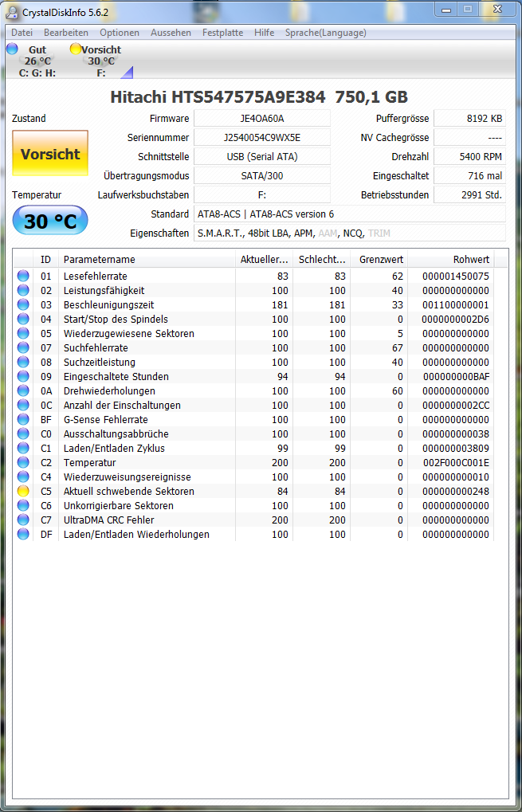Screen dimensions: 522x812
Task: Click status circle of Unkorrigierbare Sektoren row
Action: click(23, 505)
